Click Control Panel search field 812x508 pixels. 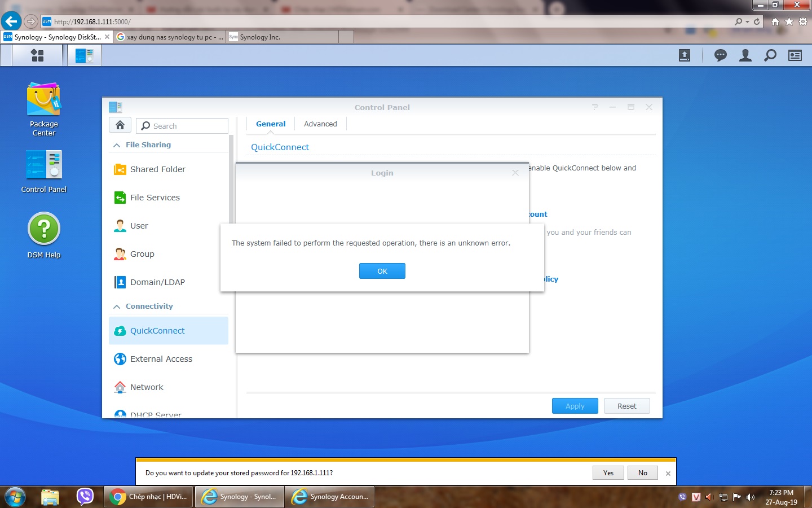(182, 125)
